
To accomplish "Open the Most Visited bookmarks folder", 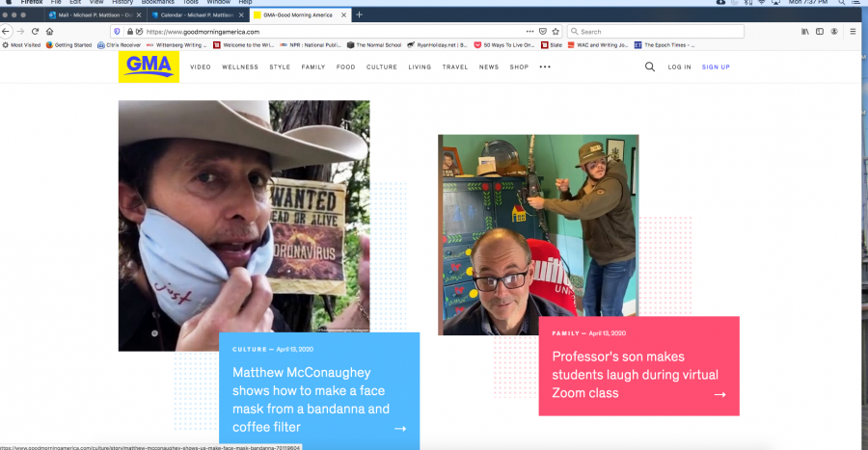I will (x=21, y=45).
